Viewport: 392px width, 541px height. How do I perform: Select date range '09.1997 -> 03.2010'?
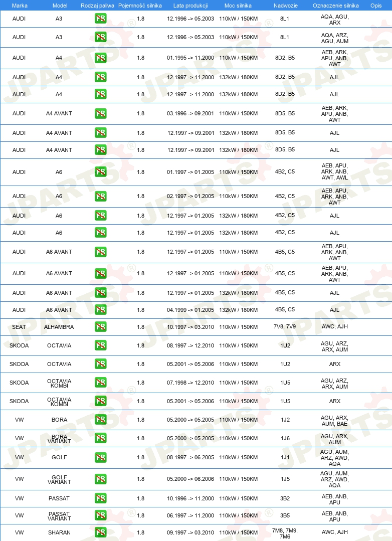point(190,532)
